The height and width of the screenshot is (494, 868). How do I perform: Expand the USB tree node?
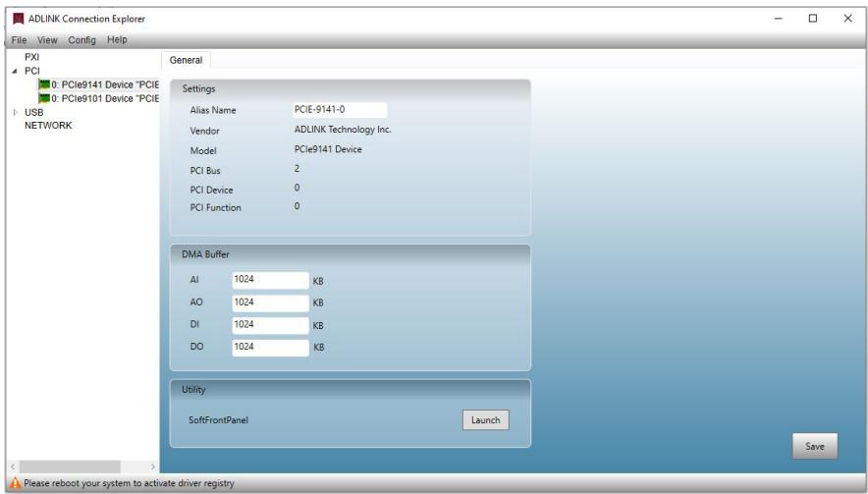coord(15,112)
